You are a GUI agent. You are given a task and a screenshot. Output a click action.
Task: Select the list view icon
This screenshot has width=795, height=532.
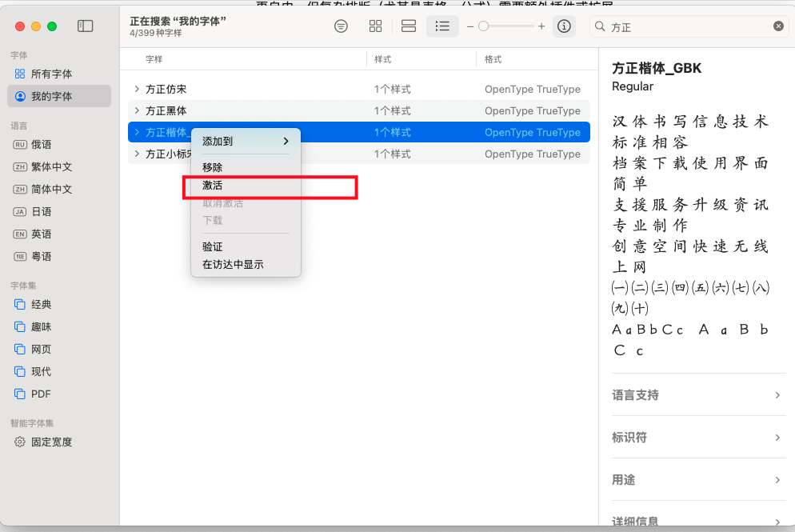pos(441,26)
